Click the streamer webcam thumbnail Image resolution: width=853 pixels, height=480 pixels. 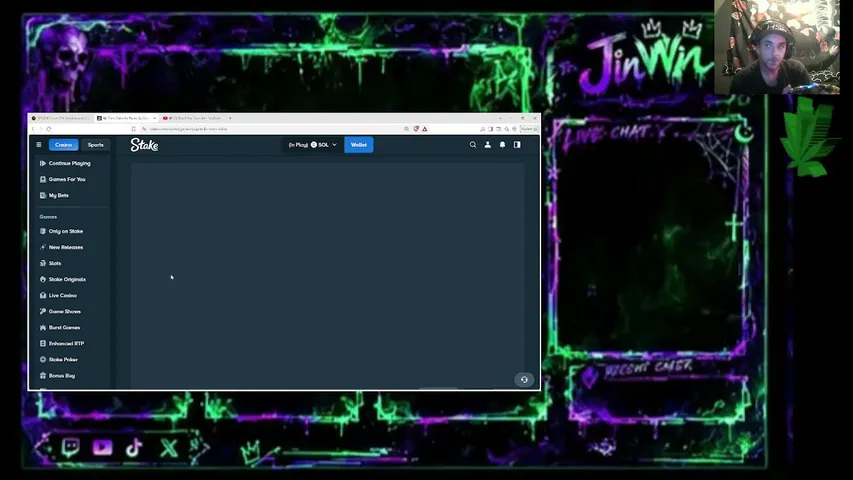pyautogui.click(x=777, y=47)
